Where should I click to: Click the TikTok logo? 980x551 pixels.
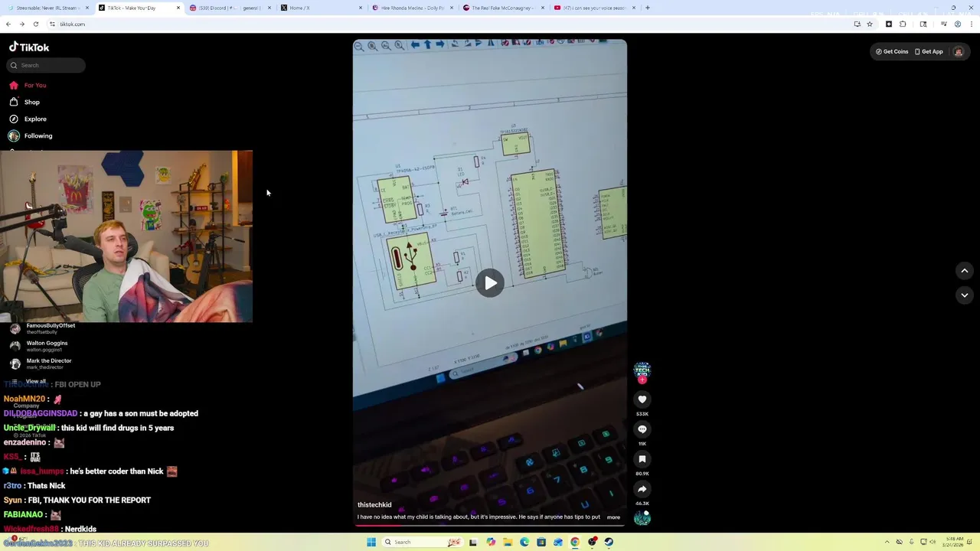(29, 47)
